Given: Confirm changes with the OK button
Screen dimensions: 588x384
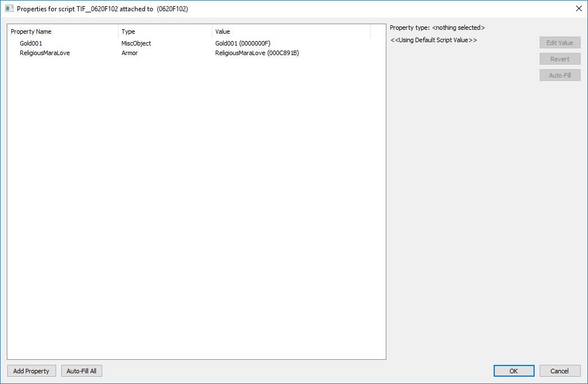Looking at the screenshot, I should point(513,371).
